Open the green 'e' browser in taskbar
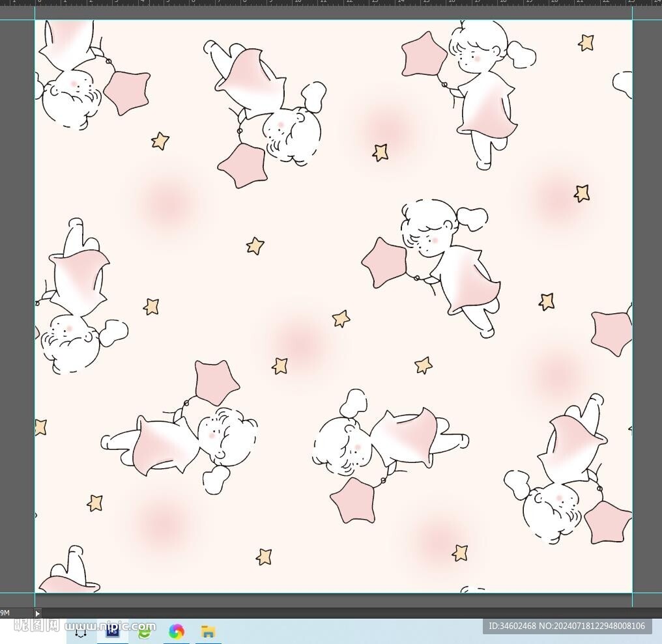The height and width of the screenshot is (644, 662). [145, 632]
